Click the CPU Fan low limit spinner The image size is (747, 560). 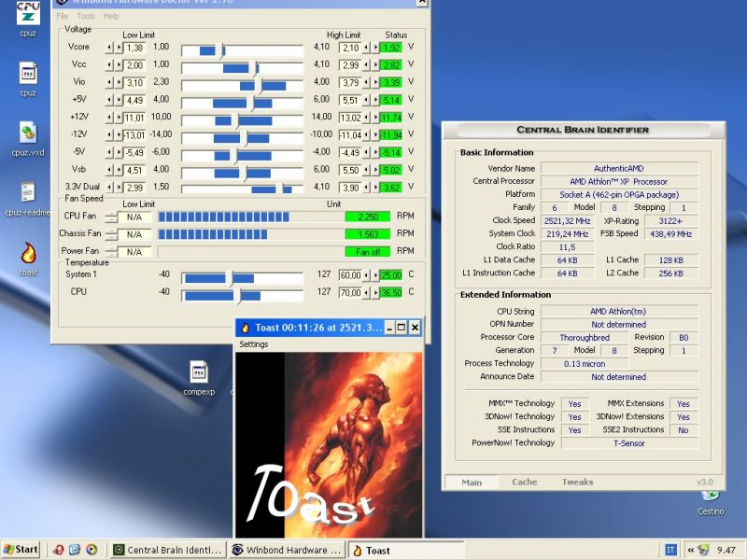click(111, 217)
